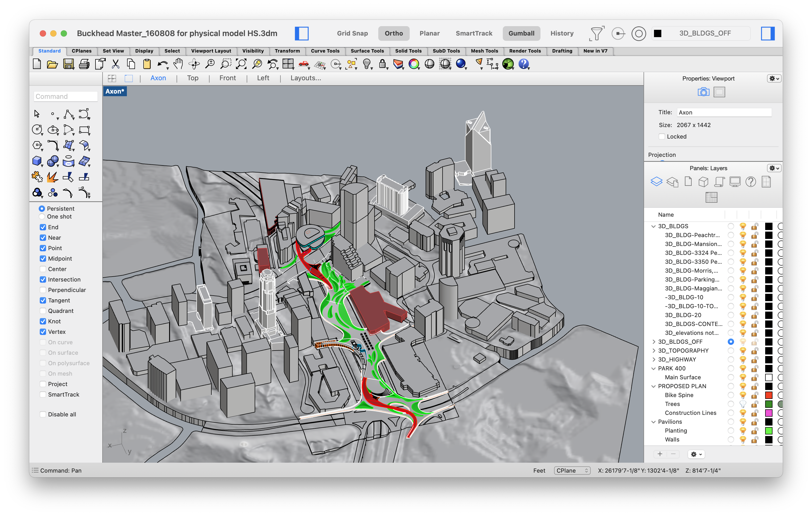This screenshot has height=516, width=812.
Task: Open the Help question mark icon
Action: pyautogui.click(x=523, y=64)
